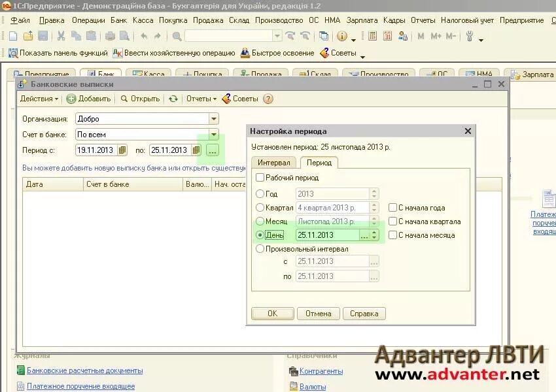The width and height of the screenshot is (556, 392).
Task: Click the refresh icon in Банковские выписки toolbar
Action: (x=173, y=99)
